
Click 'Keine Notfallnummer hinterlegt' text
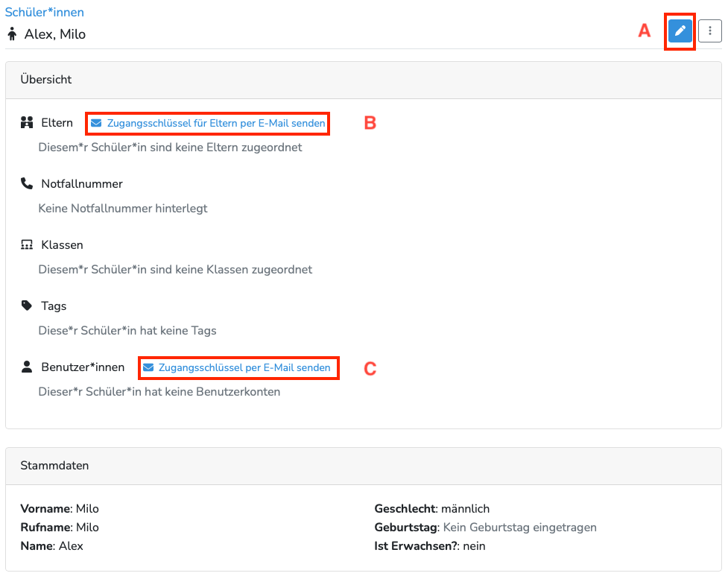pyautogui.click(x=123, y=208)
